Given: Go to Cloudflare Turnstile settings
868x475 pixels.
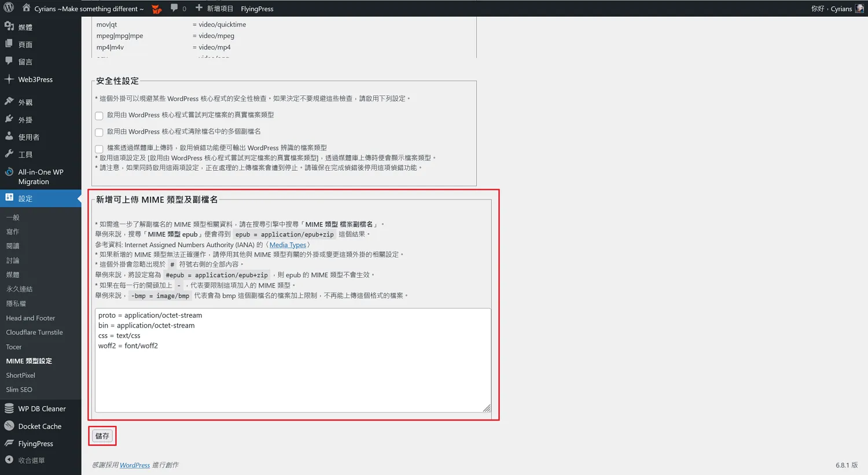Looking at the screenshot, I should pos(34,332).
